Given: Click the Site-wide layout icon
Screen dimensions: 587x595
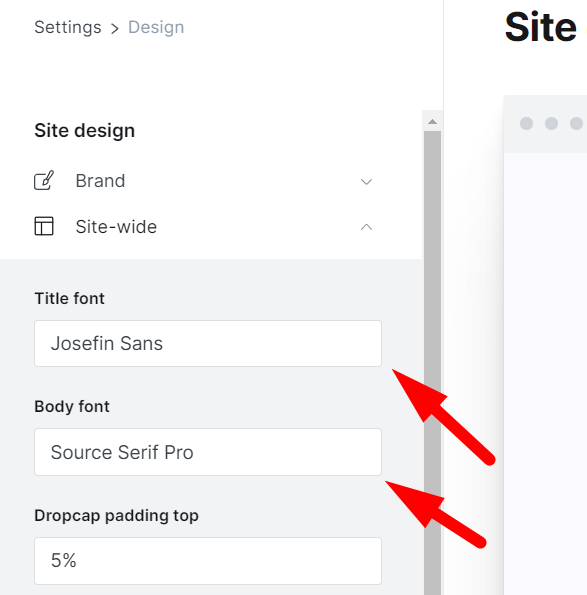Looking at the screenshot, I should coord(44,226).
